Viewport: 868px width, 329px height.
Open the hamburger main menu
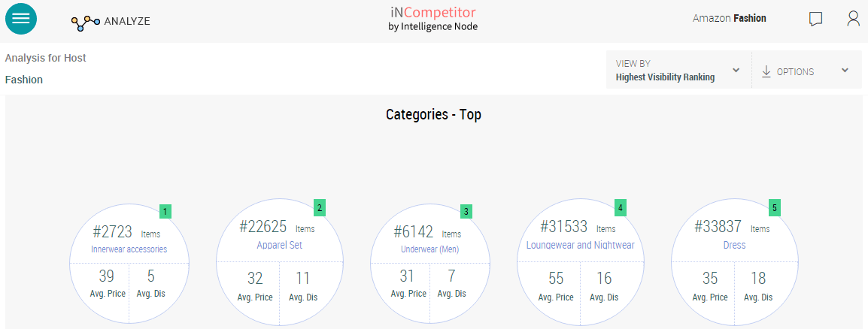click(x=21, y=19)
